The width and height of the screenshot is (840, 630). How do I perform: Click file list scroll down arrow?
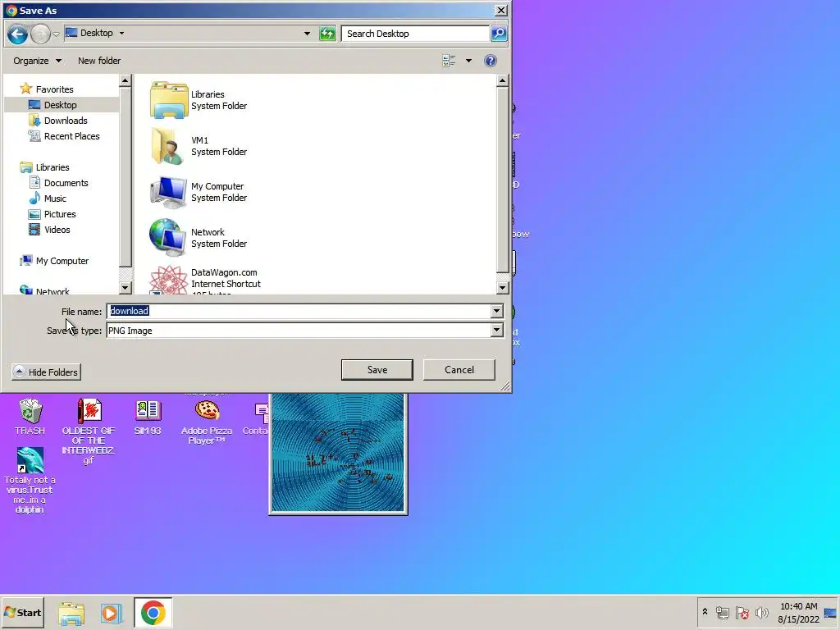click(x=502, y=288)
